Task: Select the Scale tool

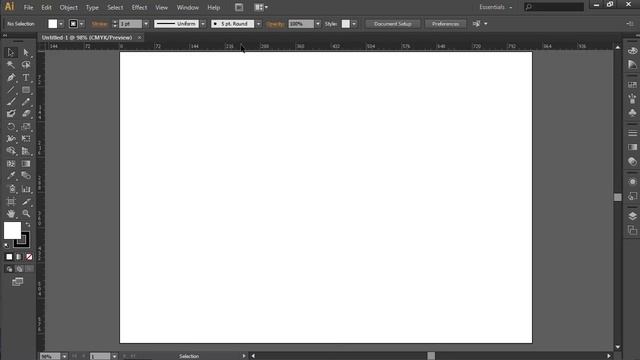Action: pyautogui.click(x=26, y=127)
